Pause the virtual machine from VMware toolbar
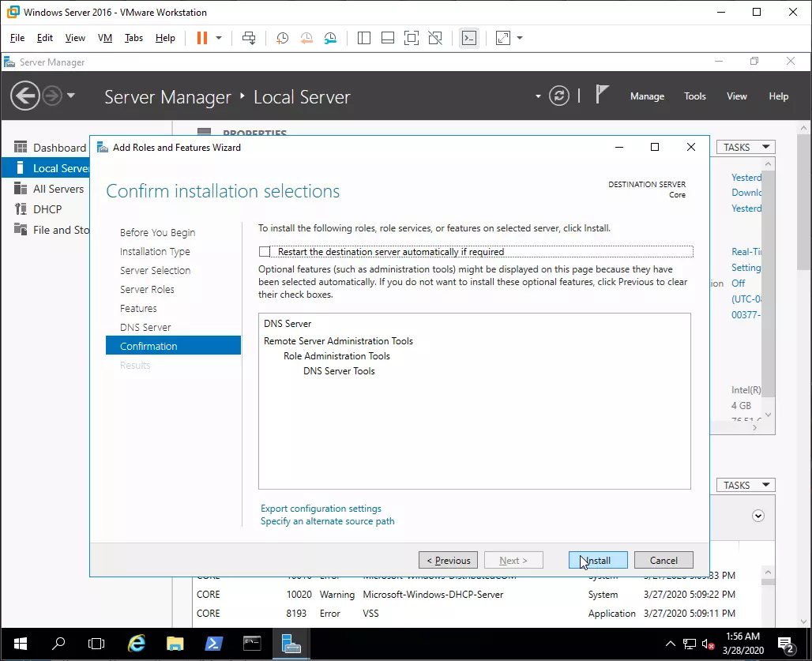The height and width of the screenshot is (661, 812). (202, 38)
